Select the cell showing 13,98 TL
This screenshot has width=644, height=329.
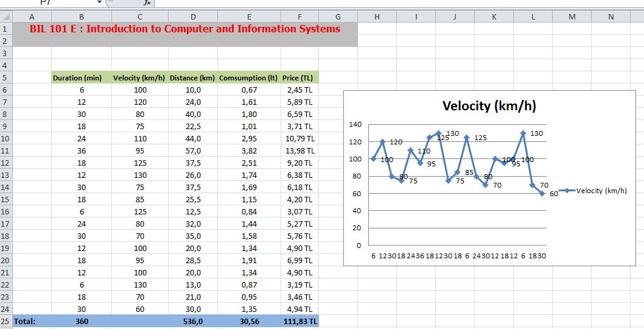(x=300, y=151)
